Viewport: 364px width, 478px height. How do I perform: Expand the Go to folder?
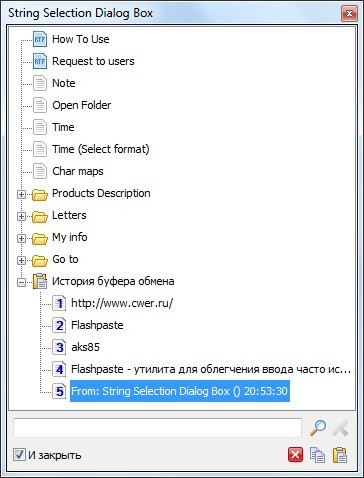coord(21,260)
